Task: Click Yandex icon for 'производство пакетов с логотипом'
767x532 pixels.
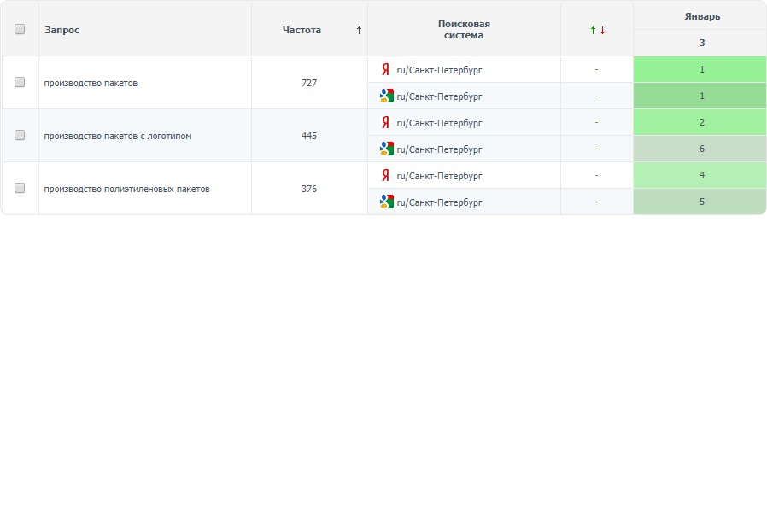Action: tap(385, 122)
